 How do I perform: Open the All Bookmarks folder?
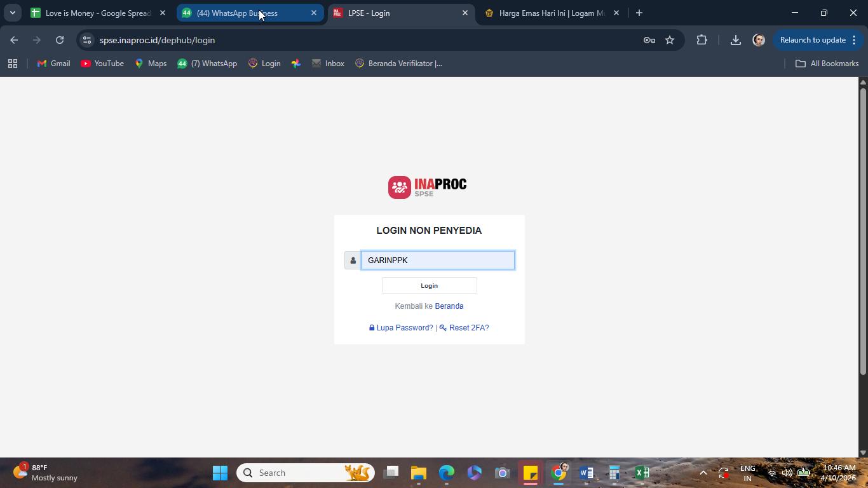pos(827,64)
